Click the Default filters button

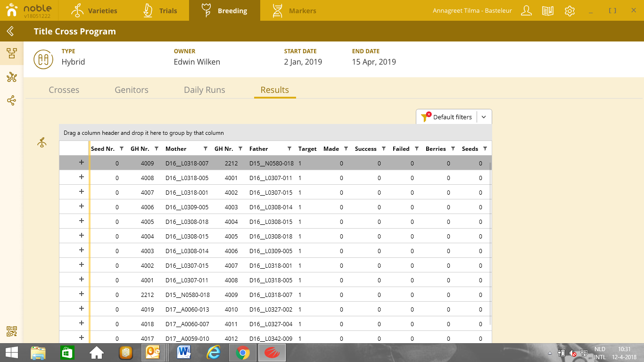pyautogui.click(x=446, y=117)
